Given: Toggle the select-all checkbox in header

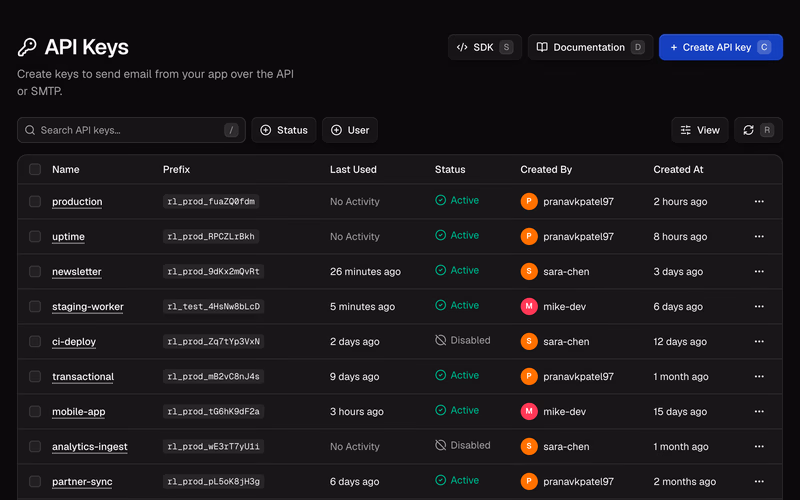Looking at the screenshot, I should pyautogui.click(x=35, y=169).
